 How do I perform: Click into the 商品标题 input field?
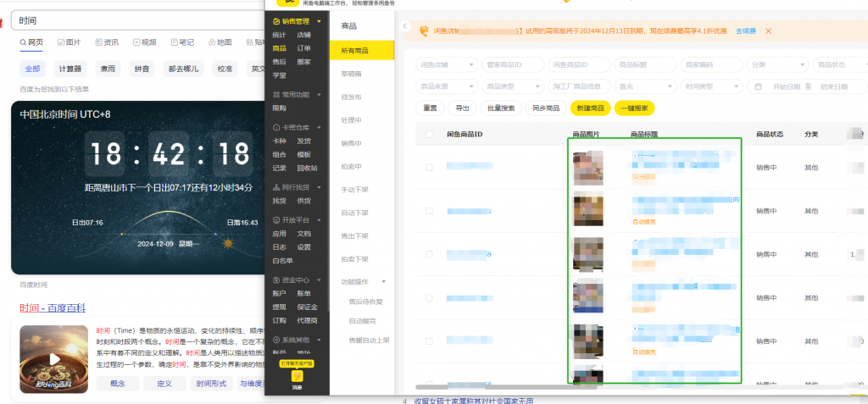(645, 64)
